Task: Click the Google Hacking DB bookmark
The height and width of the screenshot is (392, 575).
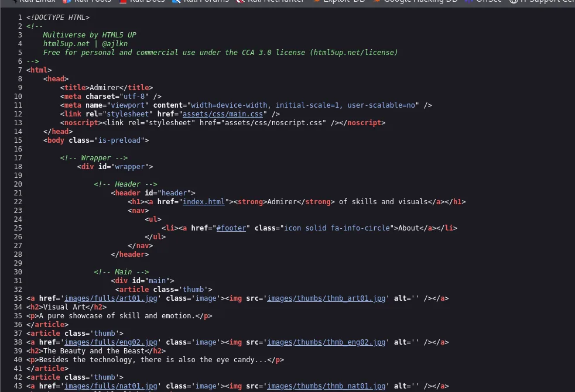Action: coord(416,2)
